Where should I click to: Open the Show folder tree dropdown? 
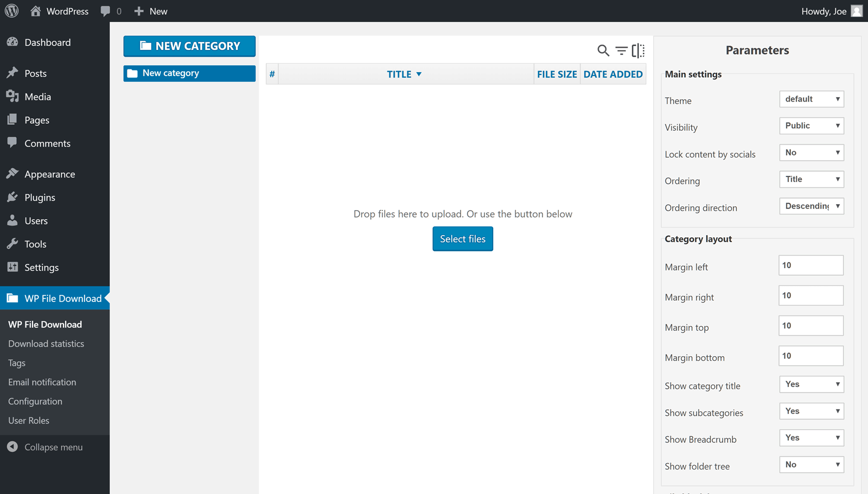(812, 465)
